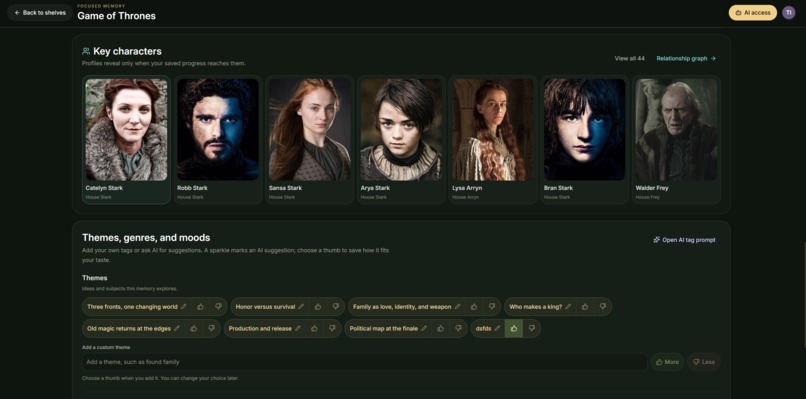
Task: Thumbs down 'Who makes a king?'
Action: click(602, 307)
